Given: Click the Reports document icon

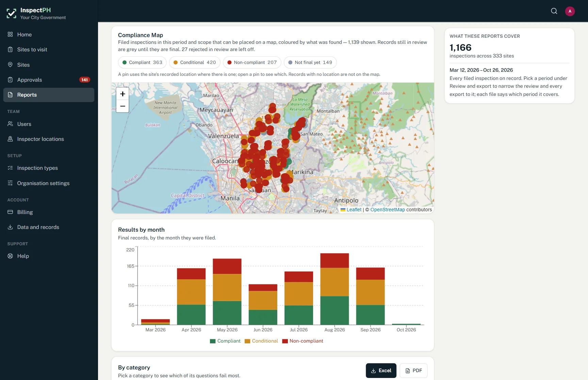Looking at the screenshot, I should (10, 95).
